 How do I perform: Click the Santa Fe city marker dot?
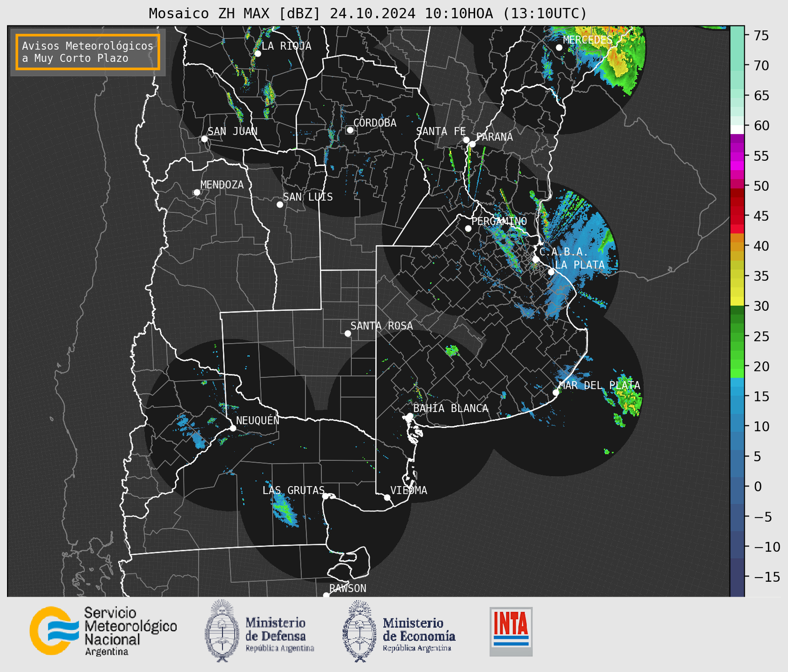466,140
